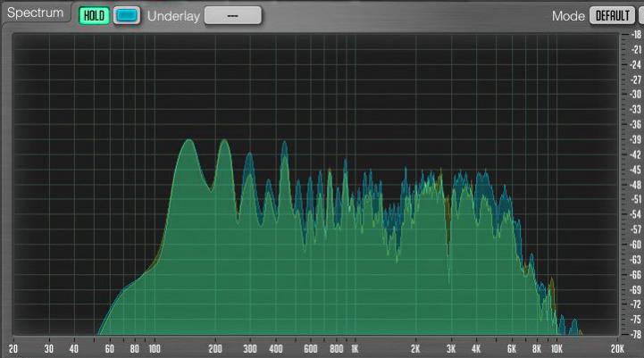Open the Mode DEFAULT selector
This screenshot has height=358, width=644.
613,15
